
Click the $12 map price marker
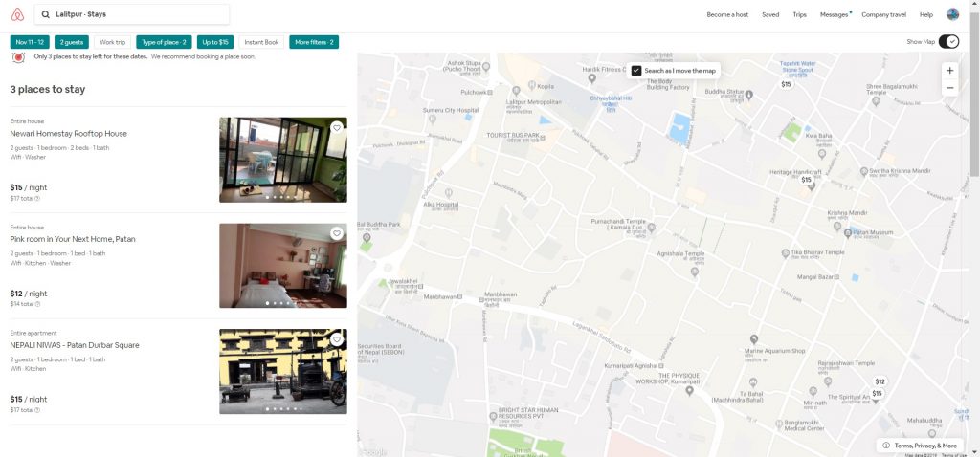click(880, 381)
